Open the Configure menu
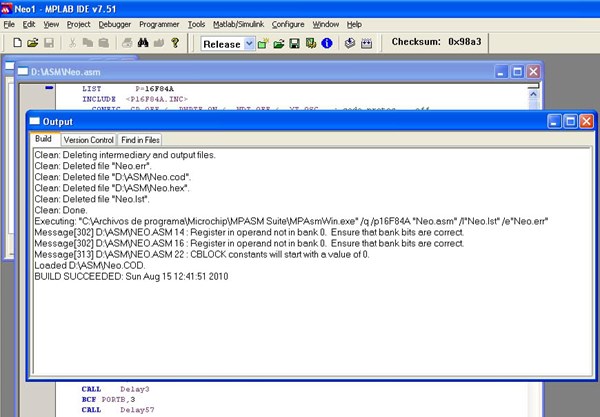The height and width of the screenshot is (417, 600). [288, 24]
